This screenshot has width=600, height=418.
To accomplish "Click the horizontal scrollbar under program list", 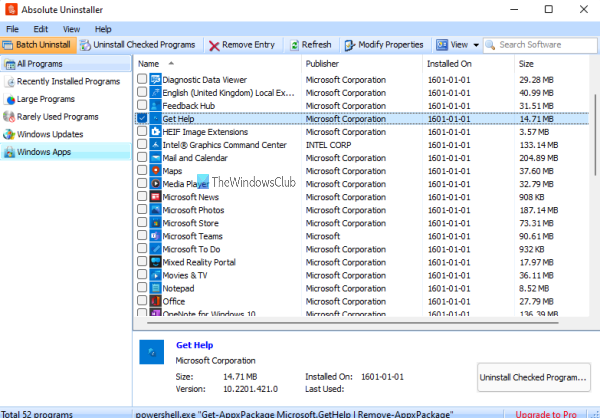I will [x=352, y=323].
